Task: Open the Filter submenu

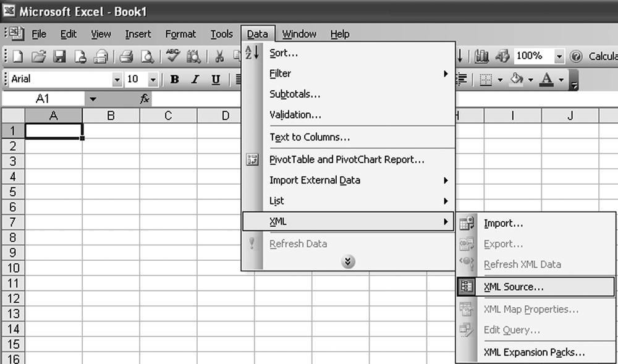Action: pos(349,74)
